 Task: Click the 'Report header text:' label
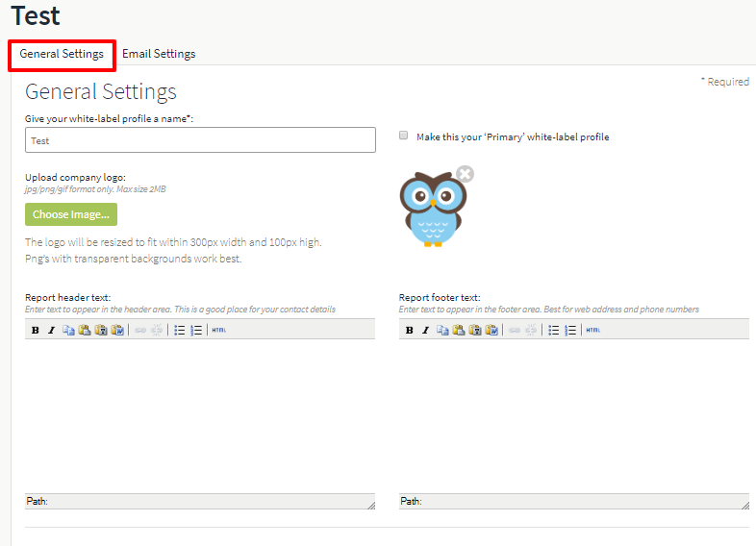pyautogui.click(x=68, y=297)
